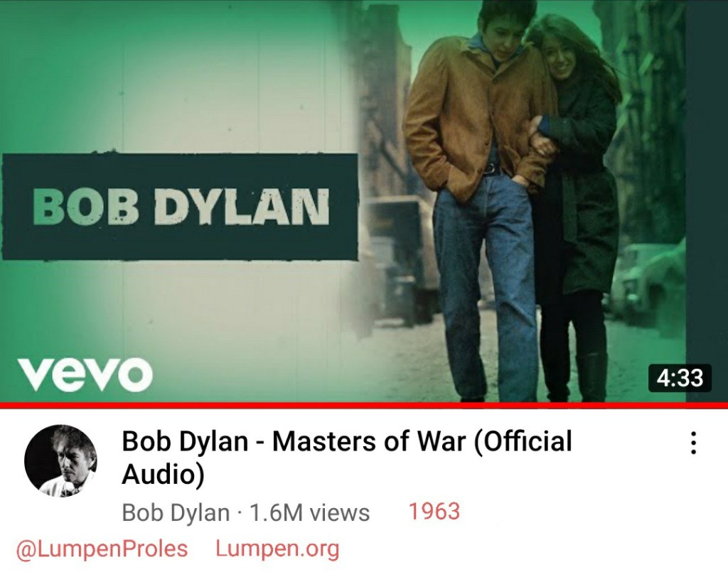Click the vevo logo on thumbnail
The image size is (728, 572).
(x=85, y=374)
